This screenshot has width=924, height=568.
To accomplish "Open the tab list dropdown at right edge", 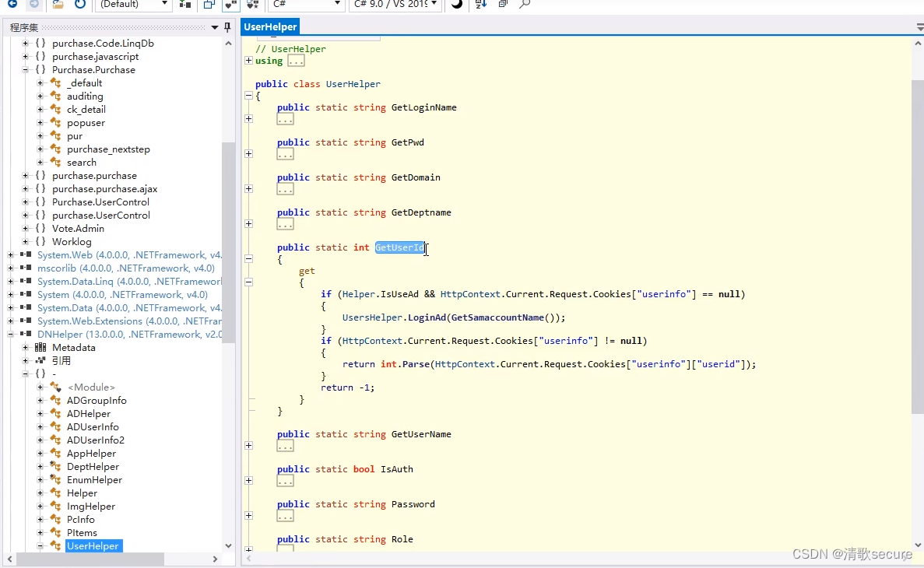I will pos(920,27).
